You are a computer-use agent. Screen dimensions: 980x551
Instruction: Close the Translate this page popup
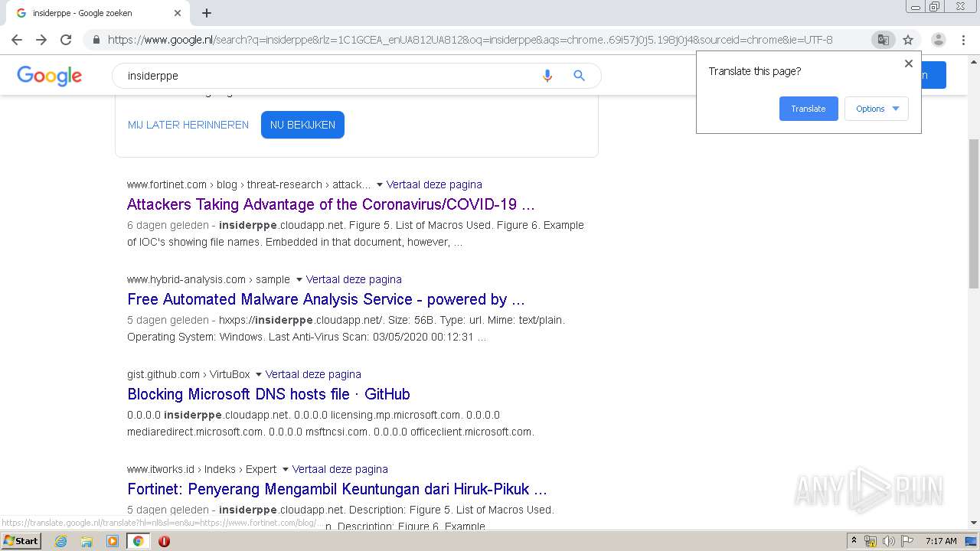909,64
